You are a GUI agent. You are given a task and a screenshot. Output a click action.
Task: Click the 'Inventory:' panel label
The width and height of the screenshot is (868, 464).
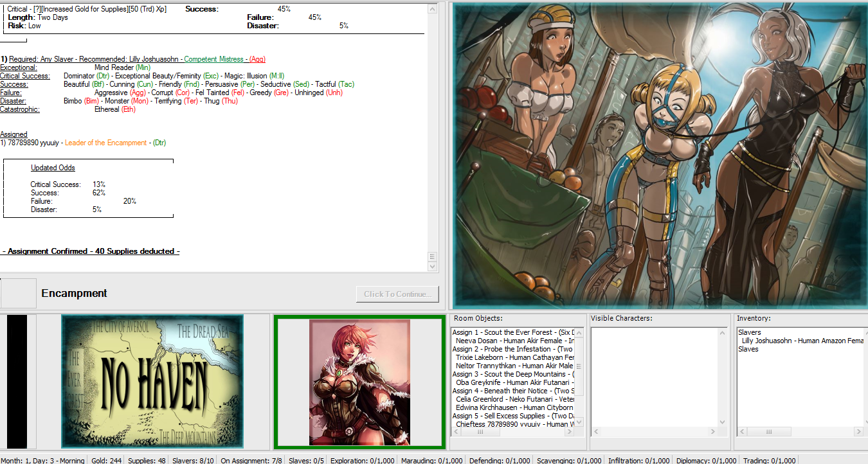(x=753, y=319)
